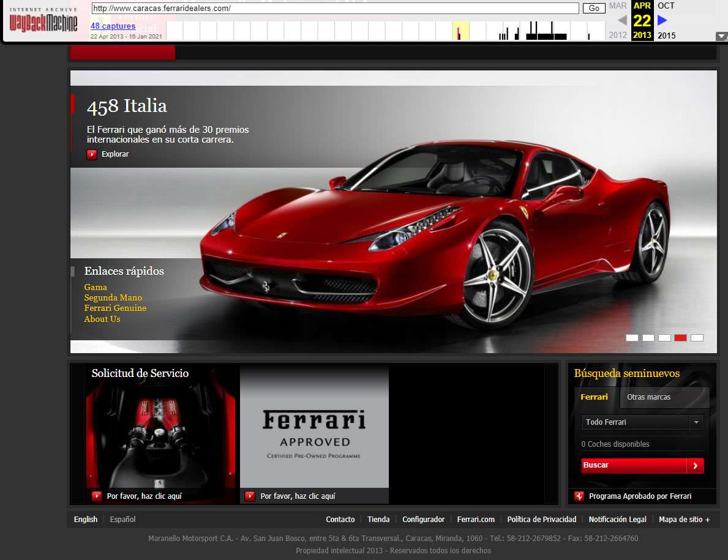
Task: Select the third slideshow indicator
Action: click(664, 338)
